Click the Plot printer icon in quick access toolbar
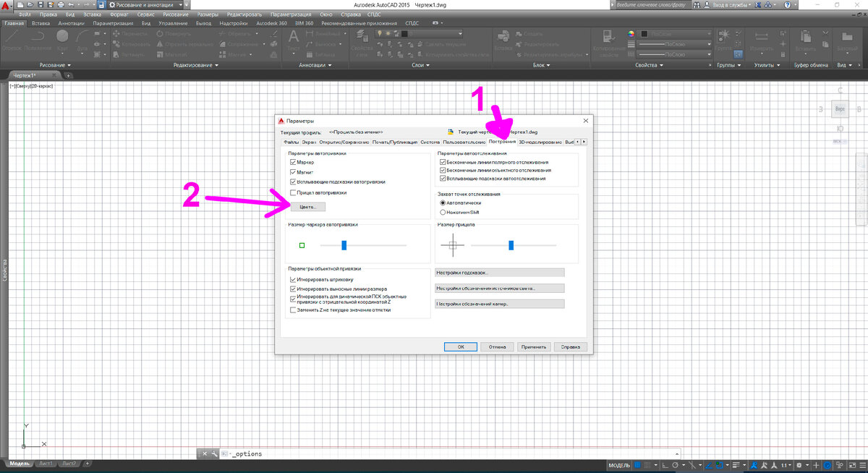 tap(62, 5)
